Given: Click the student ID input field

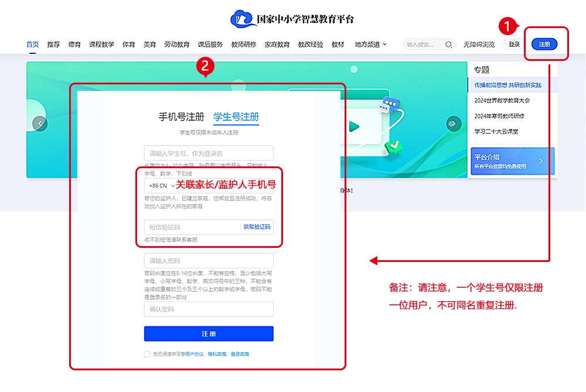Looking at the screenshot, I should [x=209, y=152].
